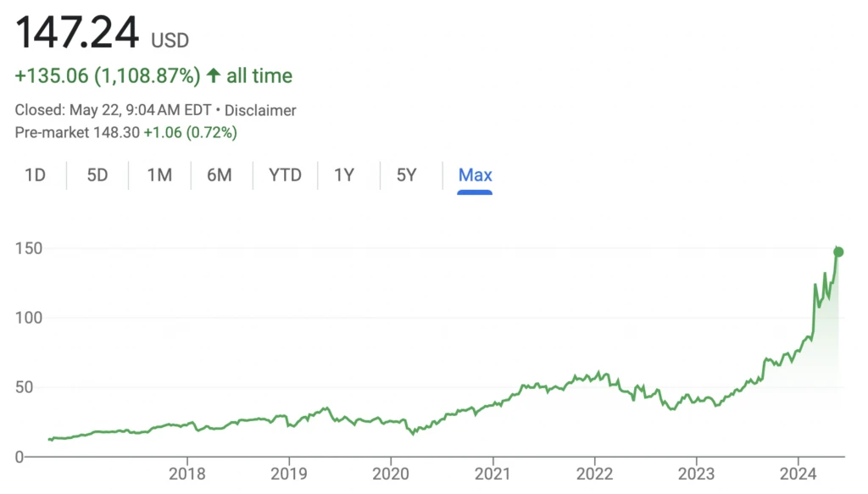Click the 2018 label on the timeline
The width and height of the screenshot is (868, 494).
(x=187, y=473)
